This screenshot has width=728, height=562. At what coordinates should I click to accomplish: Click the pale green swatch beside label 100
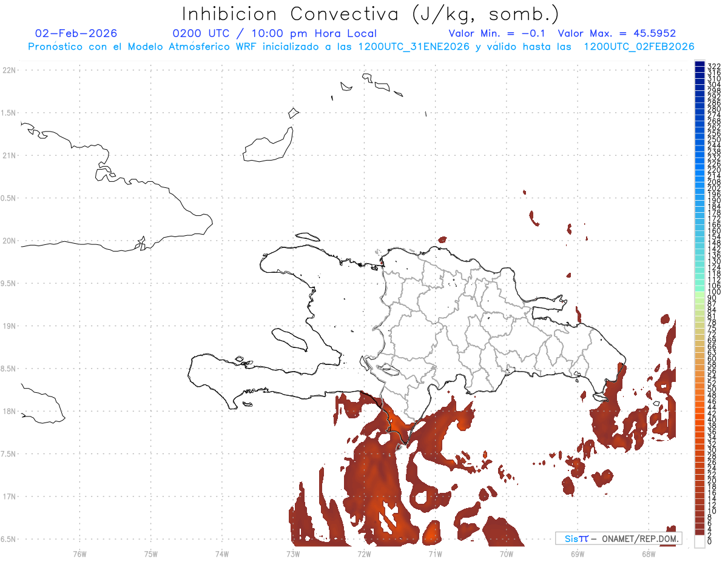coord(699,295)
